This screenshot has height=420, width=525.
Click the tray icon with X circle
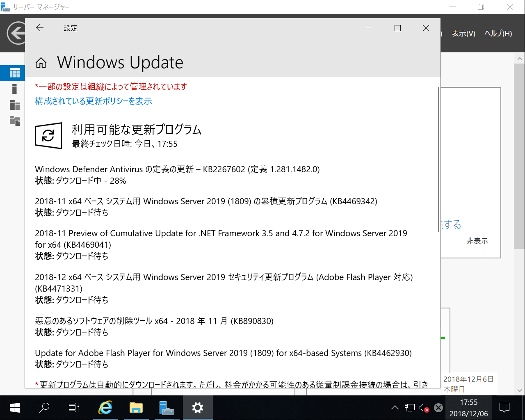coord(438,408)
